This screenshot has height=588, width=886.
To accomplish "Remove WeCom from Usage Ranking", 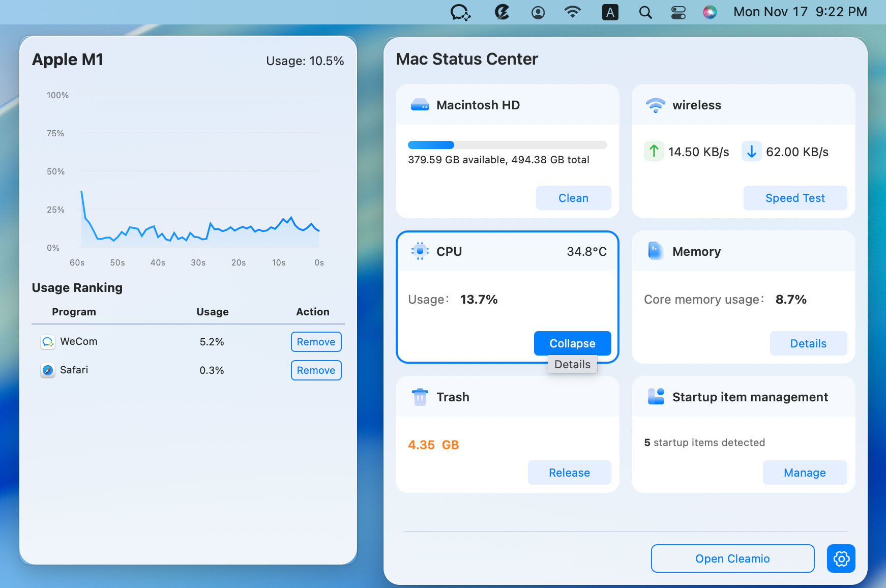I will [x=316, y=342].
